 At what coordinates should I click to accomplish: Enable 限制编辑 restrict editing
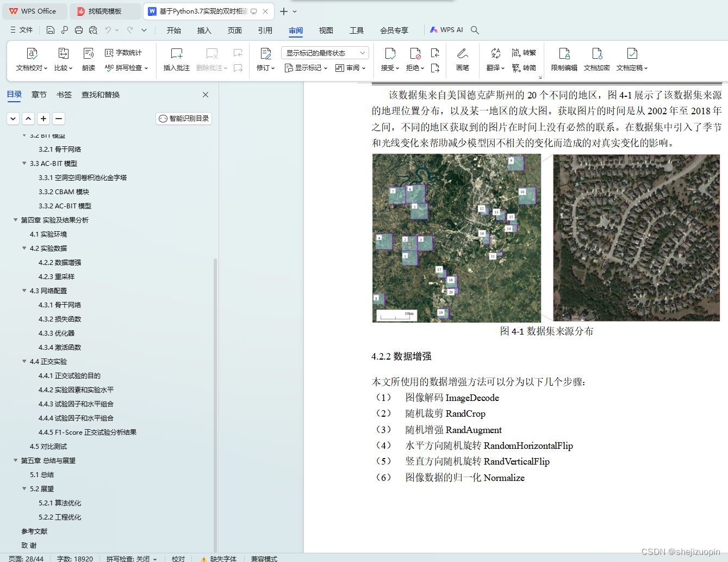(564, 59)
